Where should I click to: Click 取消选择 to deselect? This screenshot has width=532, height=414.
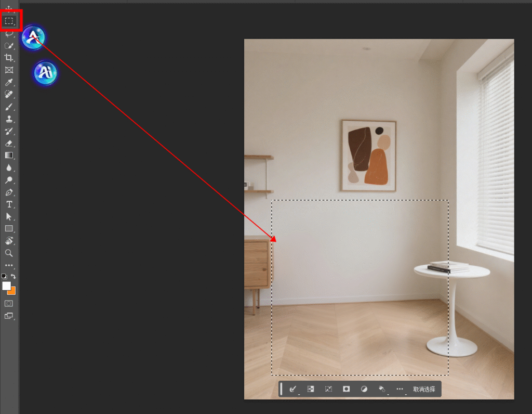click(424, 389)
